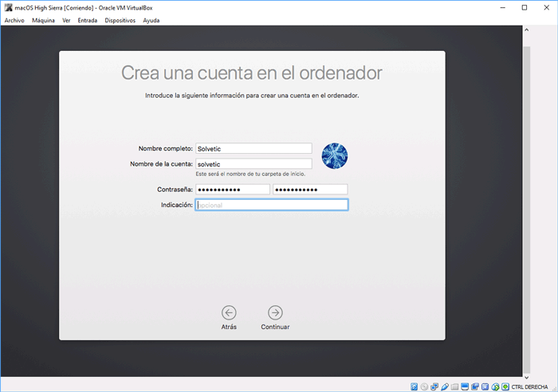Maximize the VirtualBox window
This screenshot has height=392, width=558.
click(525, 7)
